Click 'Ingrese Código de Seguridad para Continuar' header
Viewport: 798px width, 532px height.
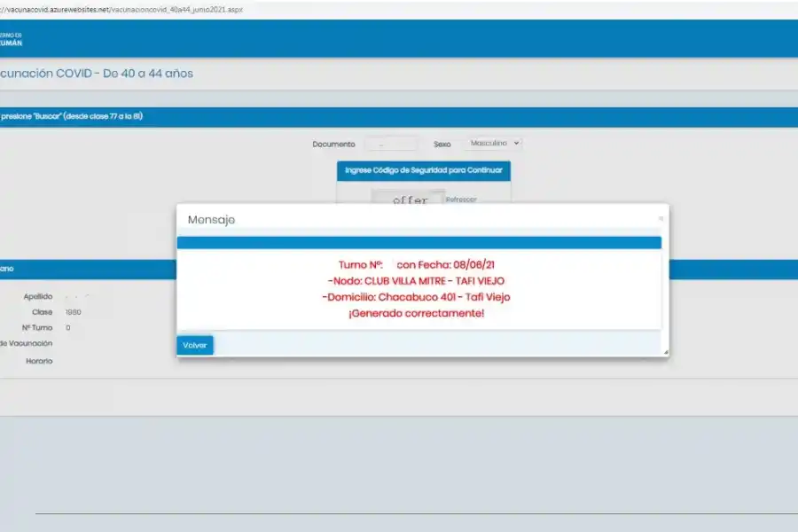(424, 170)
